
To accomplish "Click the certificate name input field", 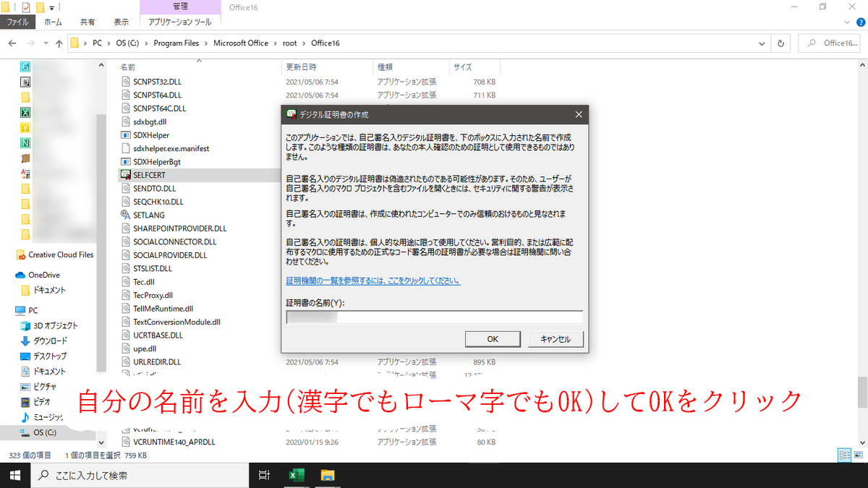I will pyautogui.click(x=434, y=316).
